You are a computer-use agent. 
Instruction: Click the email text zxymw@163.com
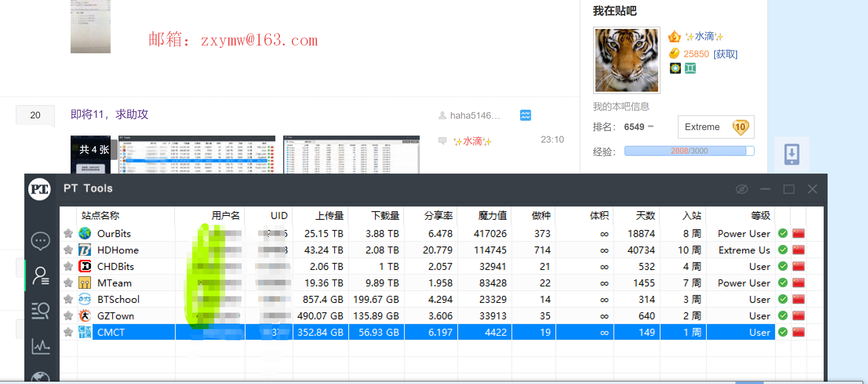(x=259, y=40)
